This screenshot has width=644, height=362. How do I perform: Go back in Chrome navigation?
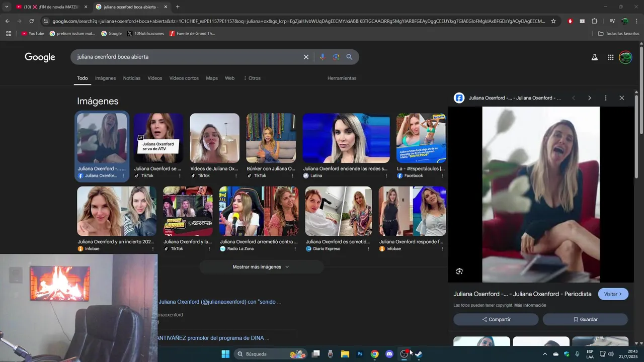[7, 21]
